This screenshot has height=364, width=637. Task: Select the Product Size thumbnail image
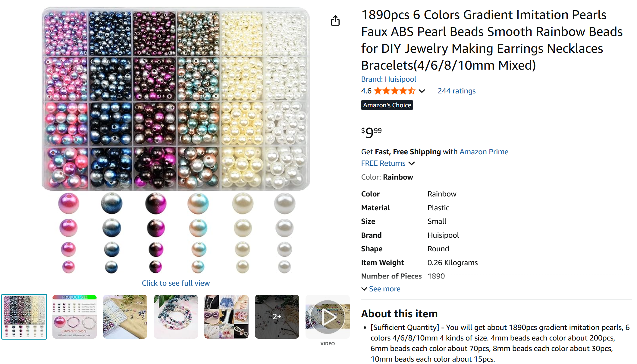click(74, 317)
